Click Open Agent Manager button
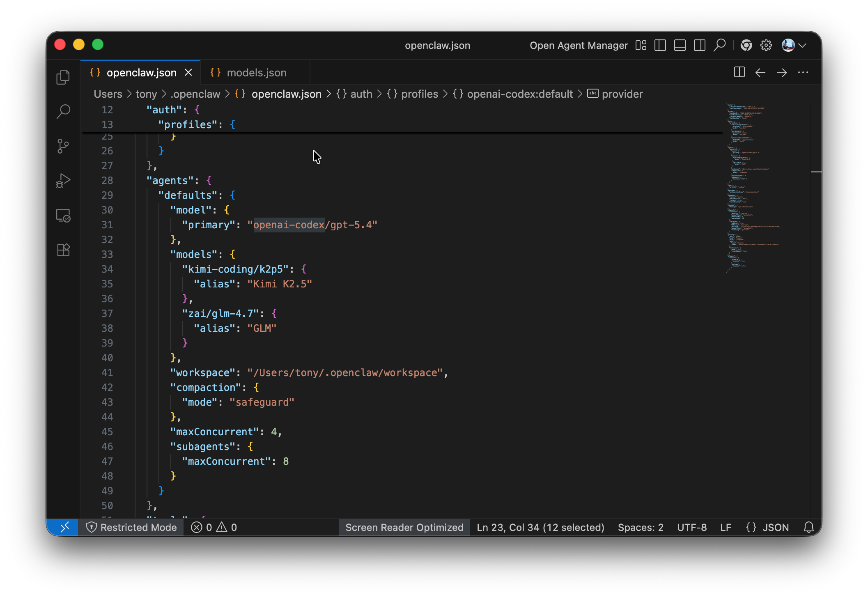 click(x=579, y=45)
